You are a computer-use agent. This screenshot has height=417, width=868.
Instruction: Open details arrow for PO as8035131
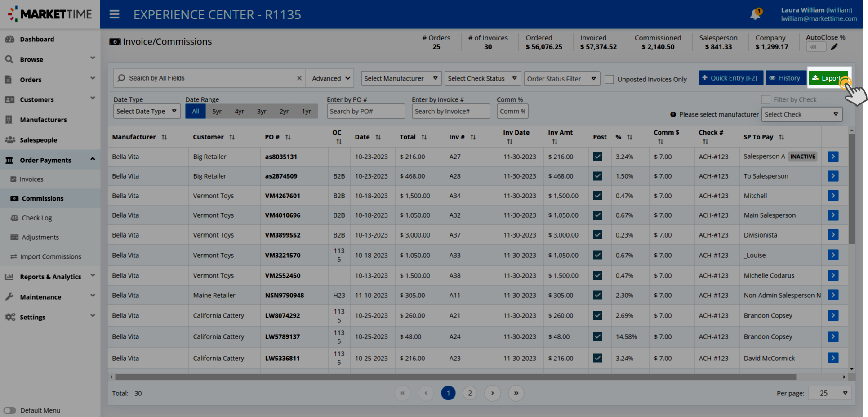pyautogui.click(x=833, y=157)
